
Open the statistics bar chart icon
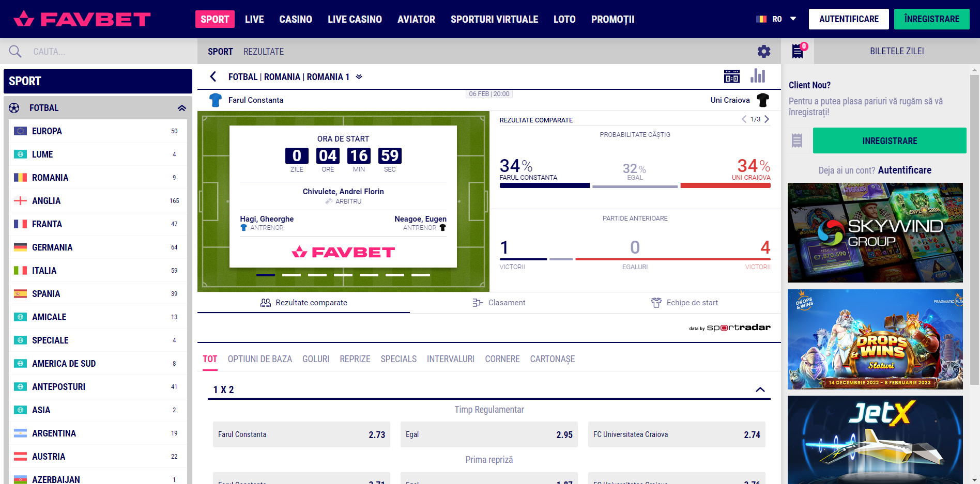tap(758, 76)
